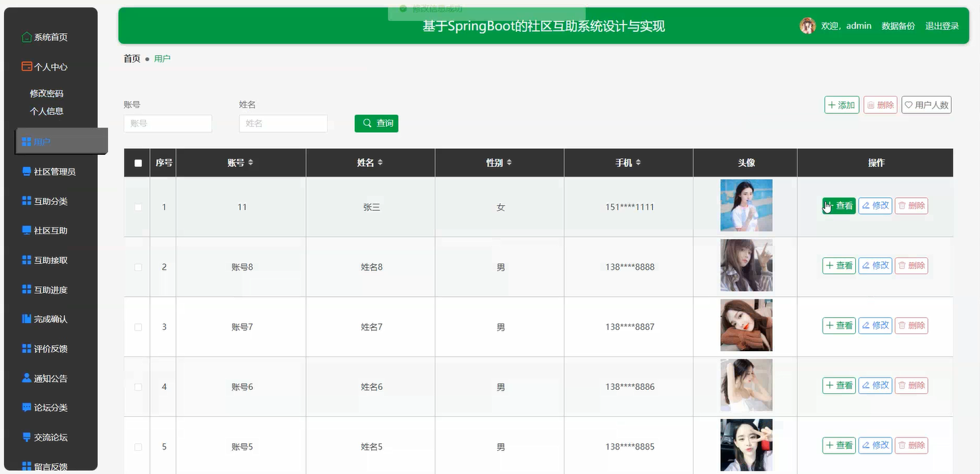The image size is (980, 474).
Task: Click phone number 151****1111
Action: pos(630,207)
